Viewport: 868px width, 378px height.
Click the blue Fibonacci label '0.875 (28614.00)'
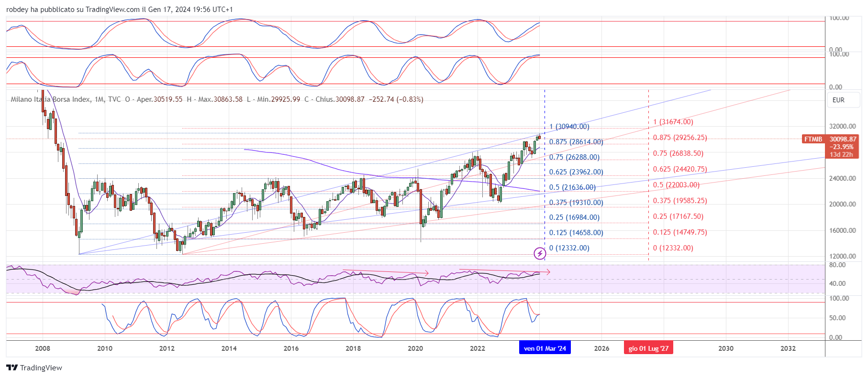coord(576,142)
